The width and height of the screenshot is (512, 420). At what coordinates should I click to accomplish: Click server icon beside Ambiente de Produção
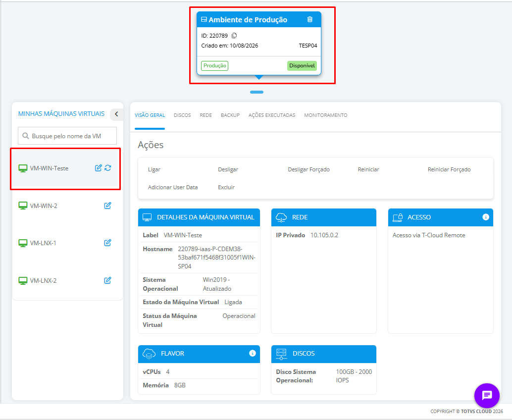[204, 20]
